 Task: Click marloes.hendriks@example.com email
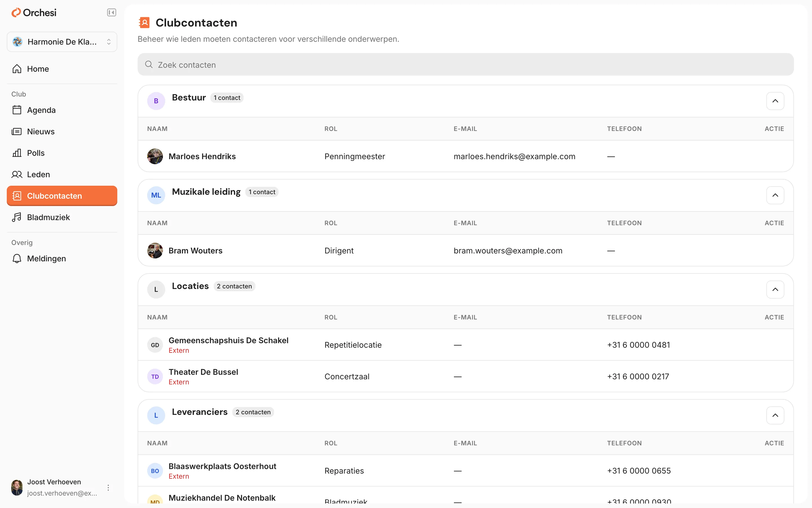514,156
